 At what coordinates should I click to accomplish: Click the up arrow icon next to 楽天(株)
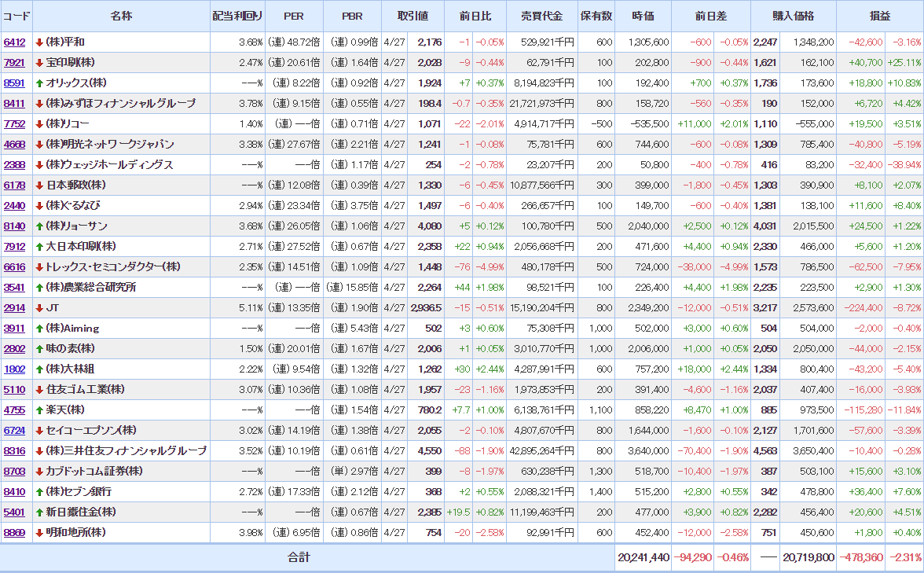coord(39,410)
